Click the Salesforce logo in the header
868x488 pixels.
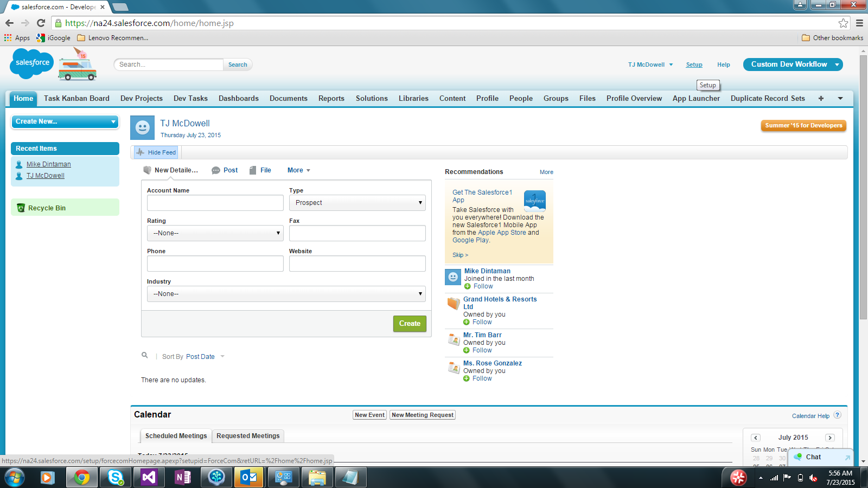click(31, 63)
